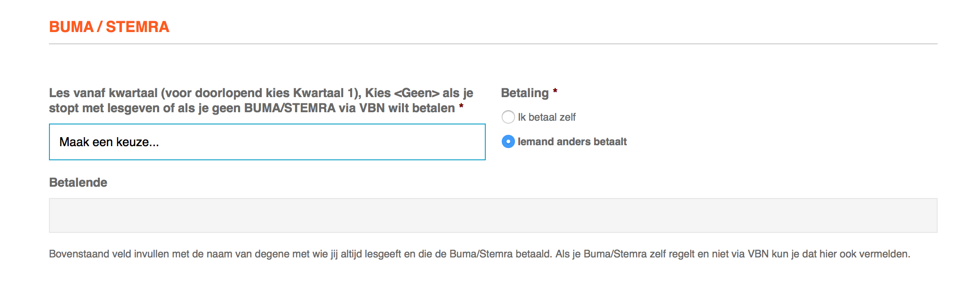Click the 'Bovenstaand veld invullen' help text
The height and width of the screenshot is (281, 980).
click(480, 254)
